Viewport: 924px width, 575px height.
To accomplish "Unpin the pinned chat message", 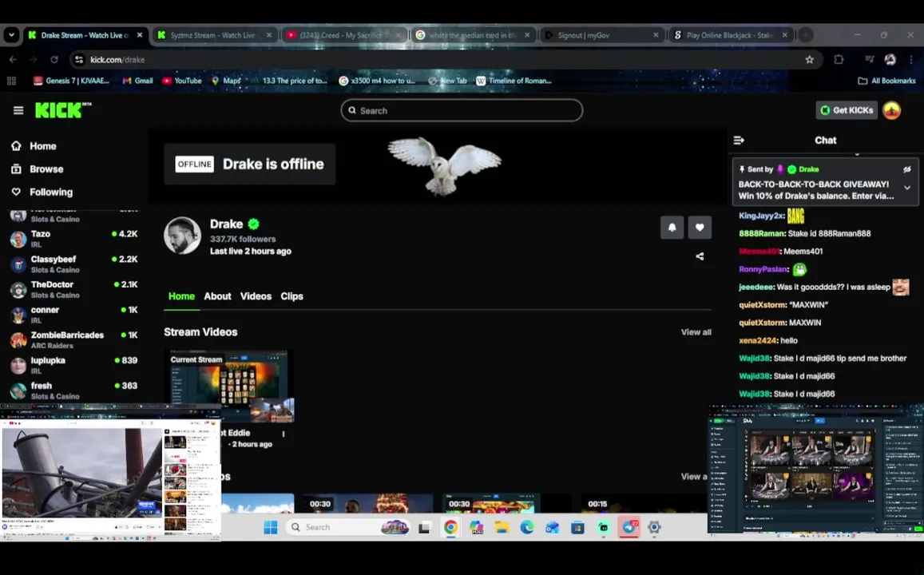I will [x=907, y=169].
